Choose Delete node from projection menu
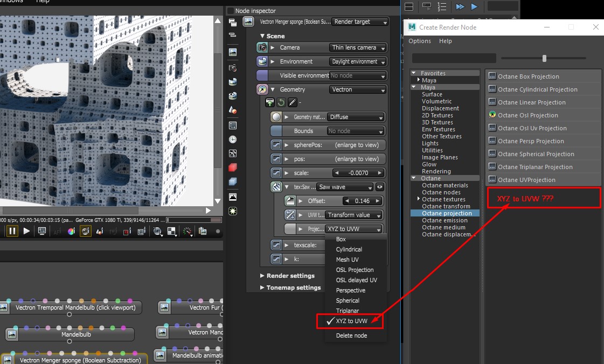The image size is (604, 364). click(x=352, y=335)
